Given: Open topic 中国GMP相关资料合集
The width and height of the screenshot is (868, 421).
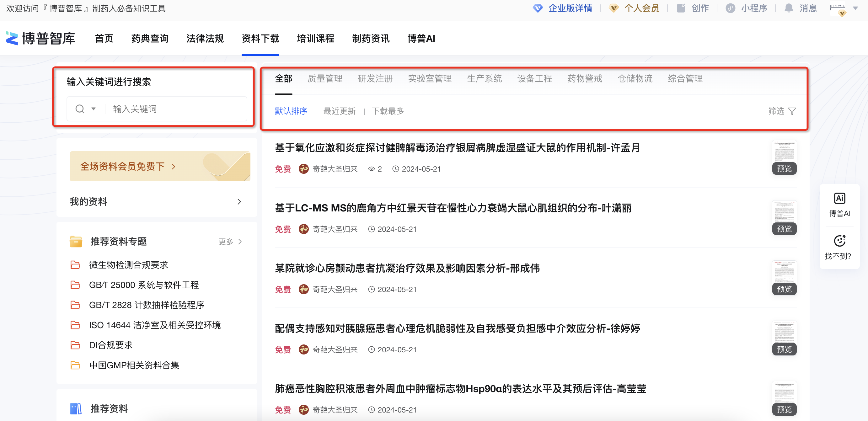Looking at the screenshot, I should [x=134, y=365].
